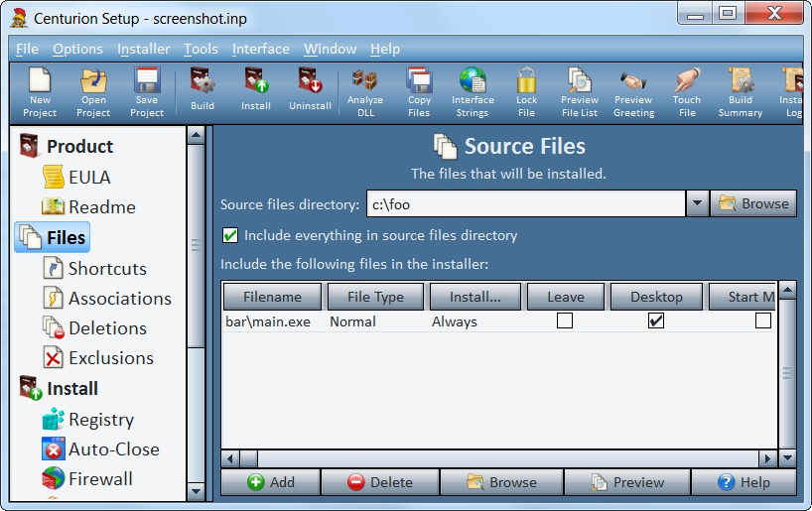Click file list horizontal scroll right arrow
The height and width of the screenshot is (511, 812).
click(767, 458)
